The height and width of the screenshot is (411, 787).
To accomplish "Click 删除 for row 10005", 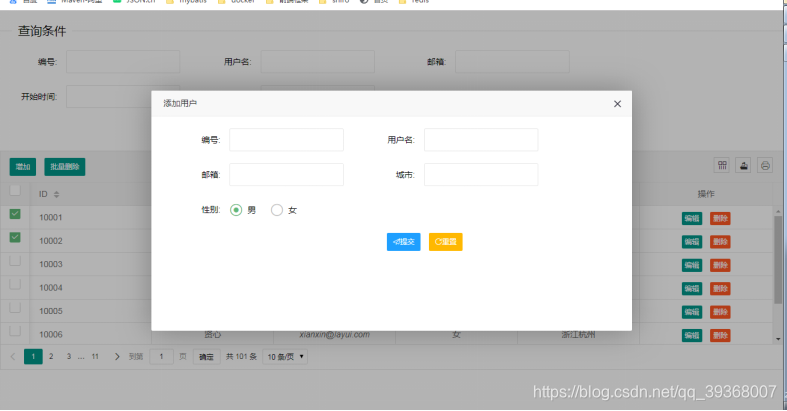I will tap(720, 312).
